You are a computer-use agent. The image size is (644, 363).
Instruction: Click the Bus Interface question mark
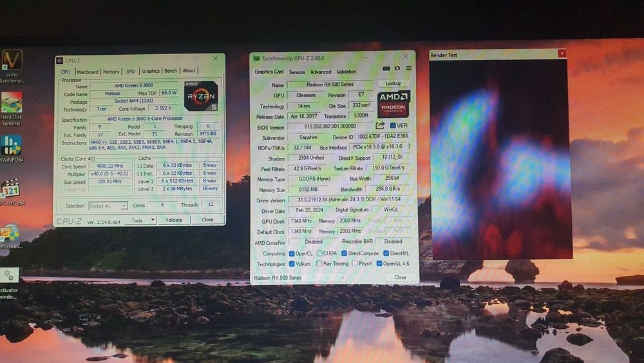409,146
